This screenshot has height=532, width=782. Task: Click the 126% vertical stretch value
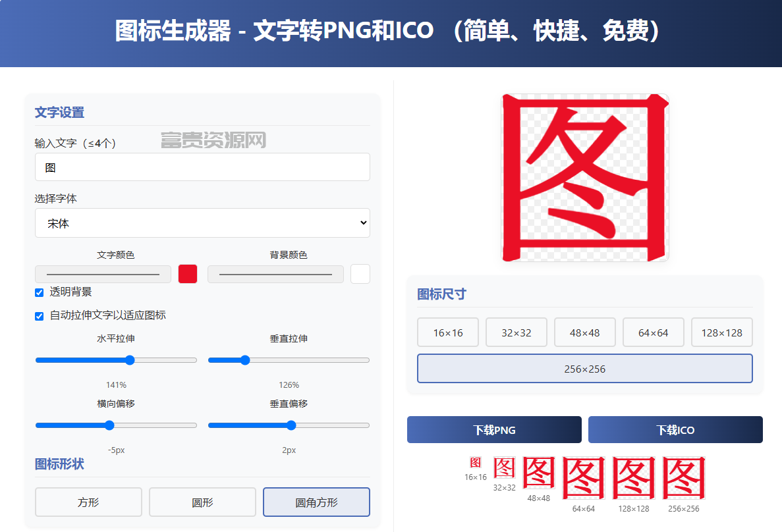tap(289, 385)
